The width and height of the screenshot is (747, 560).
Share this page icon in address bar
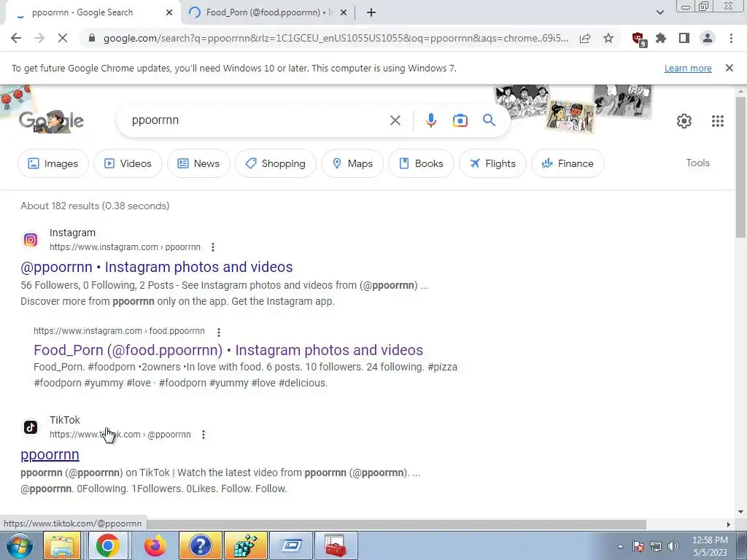point(585,38)
